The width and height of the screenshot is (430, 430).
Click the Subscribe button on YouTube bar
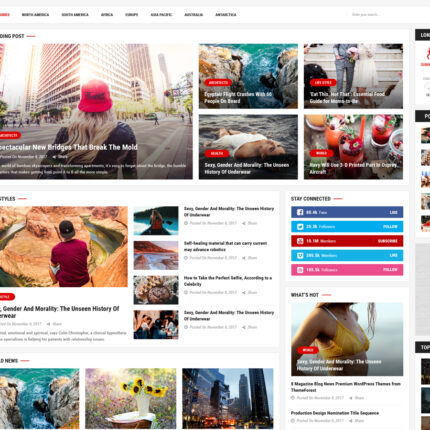(388, 241)
